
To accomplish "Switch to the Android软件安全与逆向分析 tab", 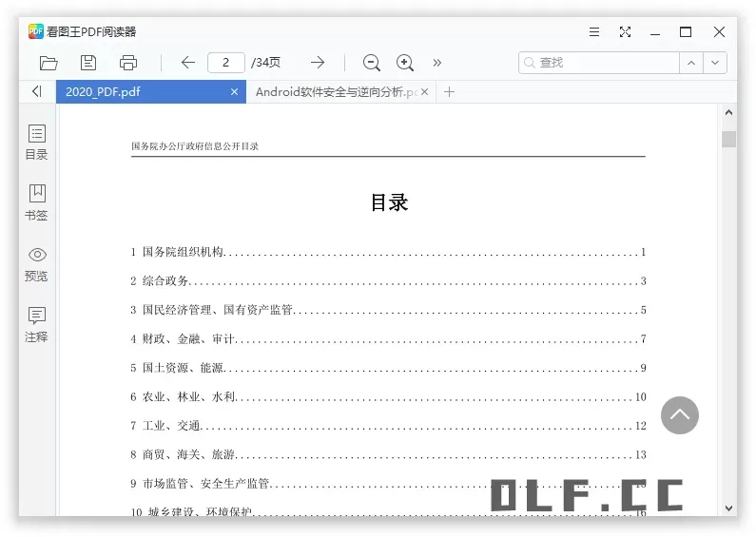I will (x=341, y=92).
